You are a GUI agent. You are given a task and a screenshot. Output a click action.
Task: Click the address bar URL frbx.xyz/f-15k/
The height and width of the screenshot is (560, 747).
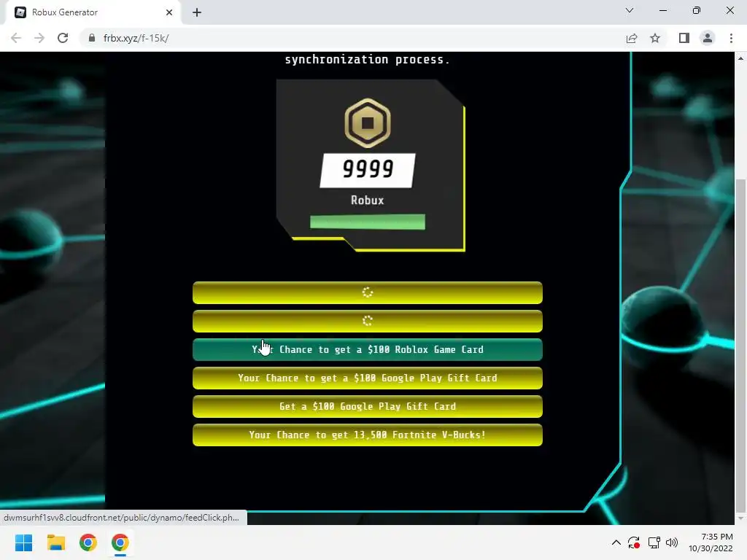click(136, 38)
